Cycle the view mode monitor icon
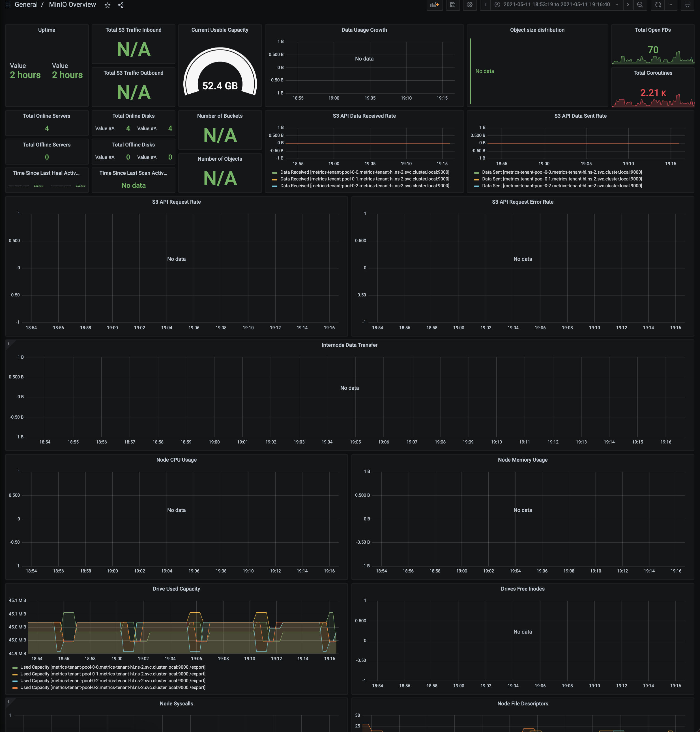This screenshot has height=732, width=700. coord(687,5)
